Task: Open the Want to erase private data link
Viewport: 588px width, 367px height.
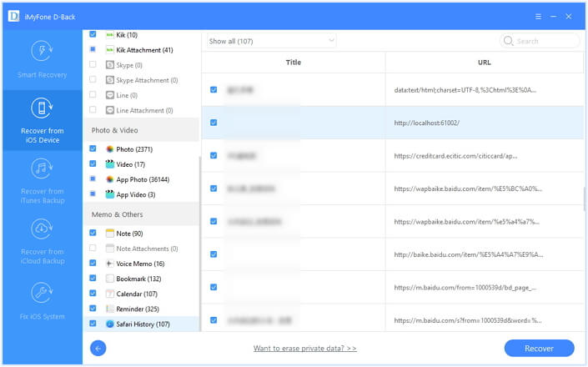Action: pos(305,349)
